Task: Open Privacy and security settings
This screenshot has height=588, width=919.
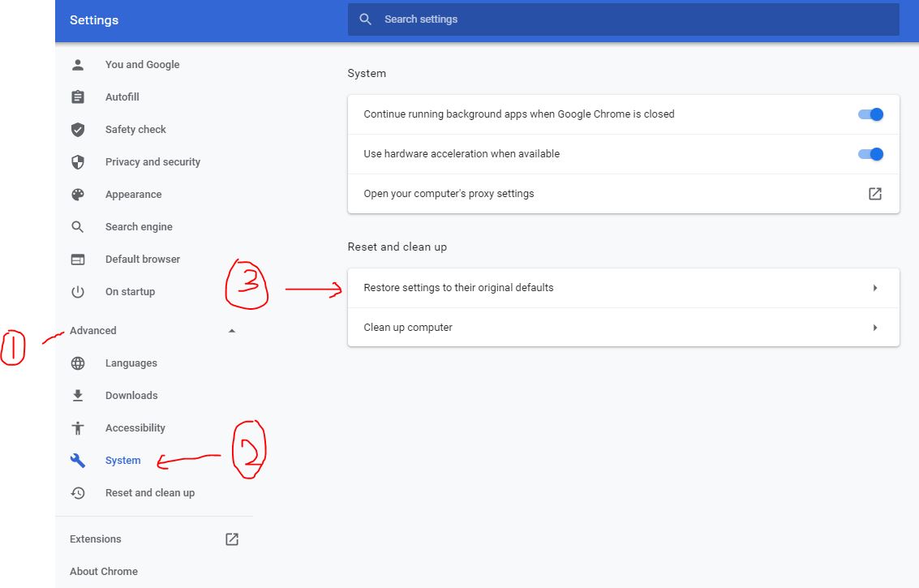Action: tap(152, 162)
